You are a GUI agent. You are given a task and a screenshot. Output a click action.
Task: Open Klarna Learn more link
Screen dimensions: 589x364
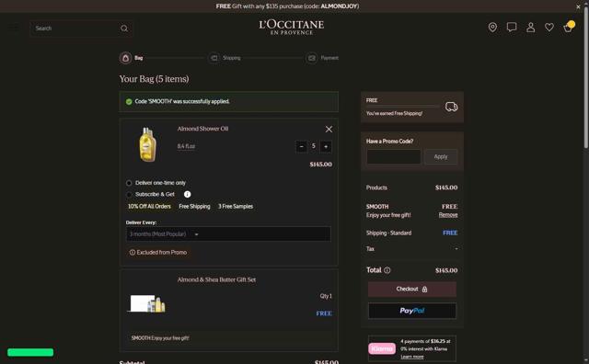click(411, 357)
